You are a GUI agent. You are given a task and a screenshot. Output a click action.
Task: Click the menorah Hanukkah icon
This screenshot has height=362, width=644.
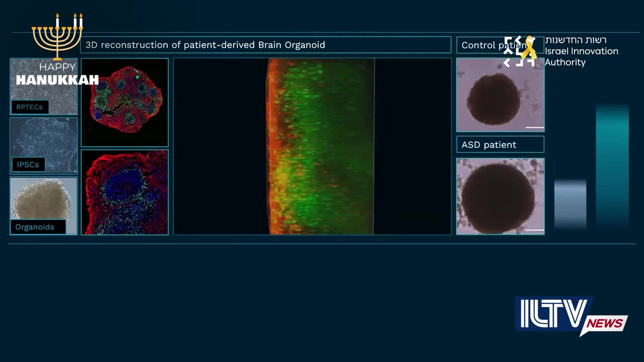[x=58, y=37]
